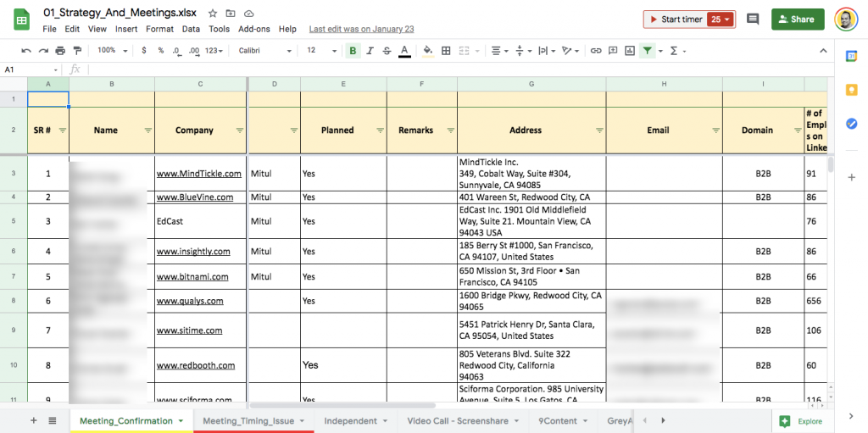Undo the last action

coord(26,50)
